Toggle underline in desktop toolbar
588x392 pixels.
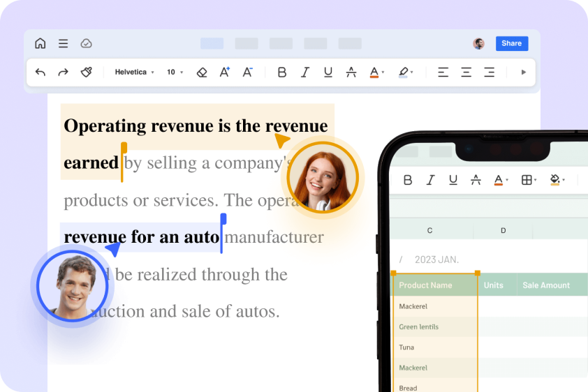click(328, 73)
